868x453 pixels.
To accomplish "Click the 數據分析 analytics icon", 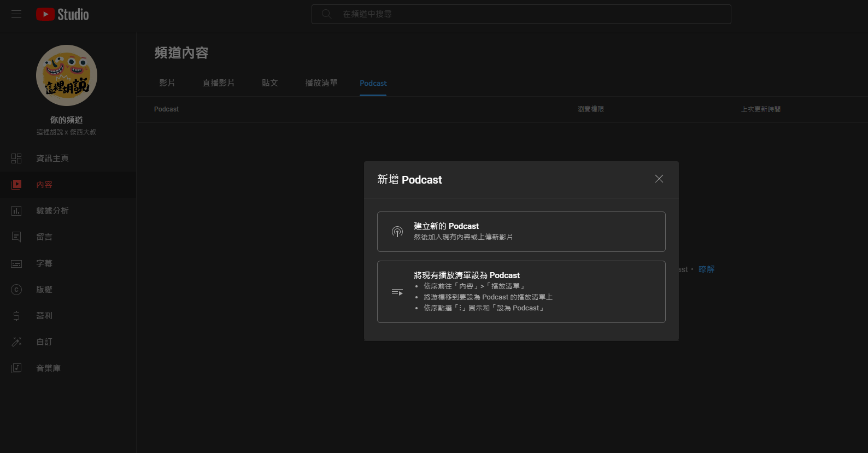I will 16,211.
